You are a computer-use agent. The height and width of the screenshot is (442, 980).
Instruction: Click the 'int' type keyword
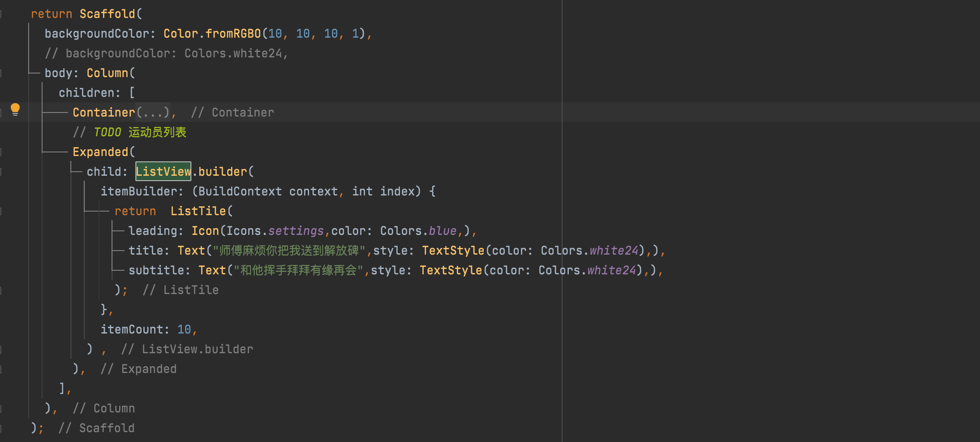(x=362, y=191)
